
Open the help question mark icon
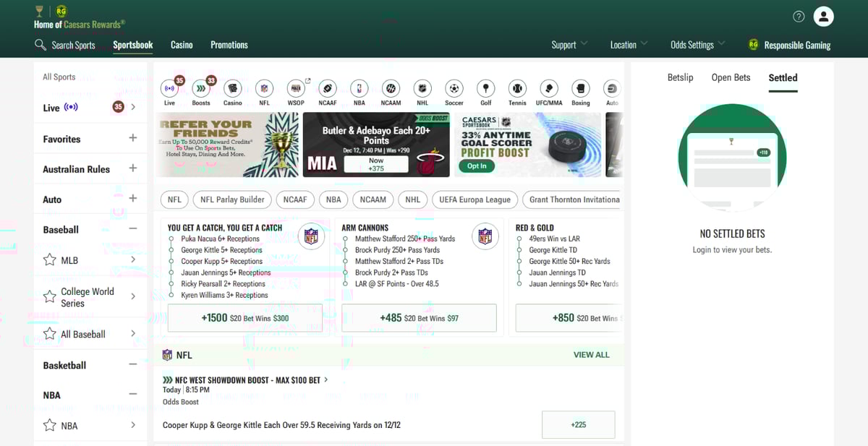799,17
